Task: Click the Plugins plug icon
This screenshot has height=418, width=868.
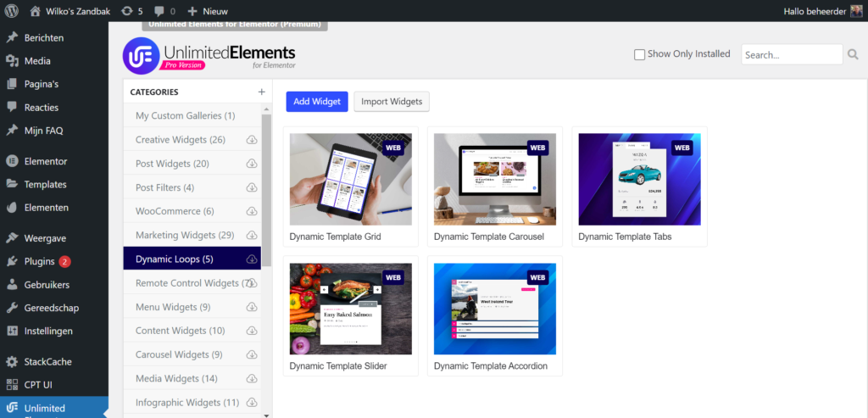Action: [12, 261]
